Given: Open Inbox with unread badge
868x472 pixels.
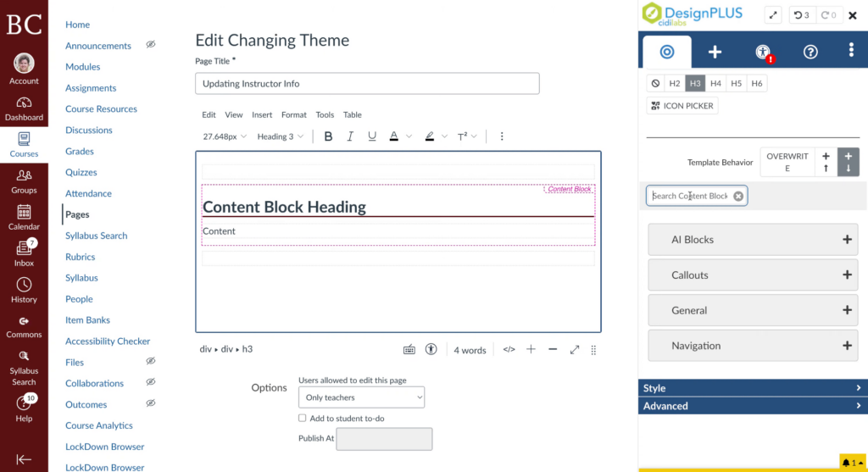Looking at the screenshot, I should tap(24, 253).
